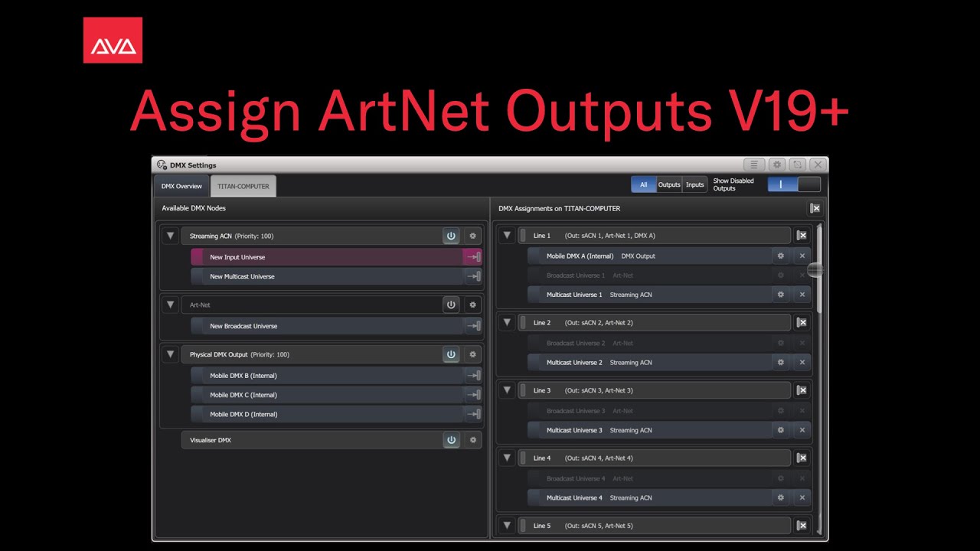
Task: Clear all assignments on TITAN-COMPUTER icon
Action: 815,208
